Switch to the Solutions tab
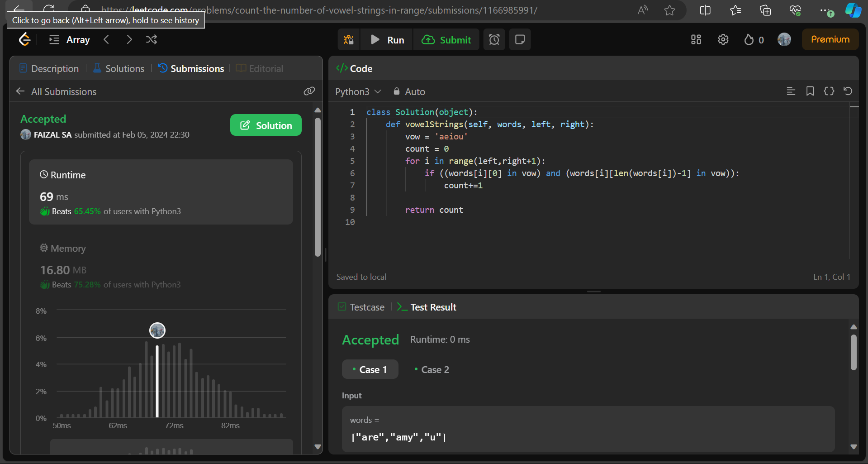868x464 pixels. (119, 68)
